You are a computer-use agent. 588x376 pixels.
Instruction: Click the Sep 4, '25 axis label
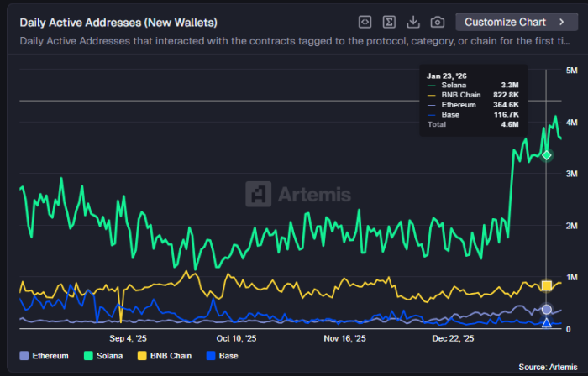129,338
